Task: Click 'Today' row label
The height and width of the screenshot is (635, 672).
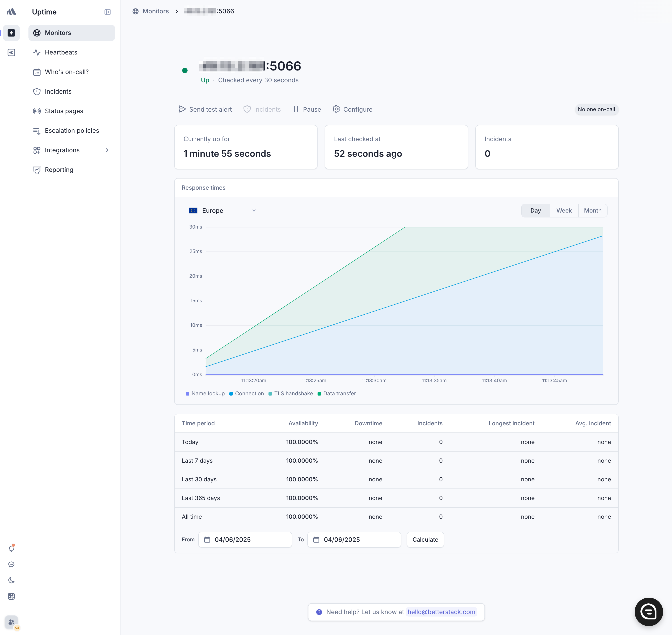Action: 190,442
